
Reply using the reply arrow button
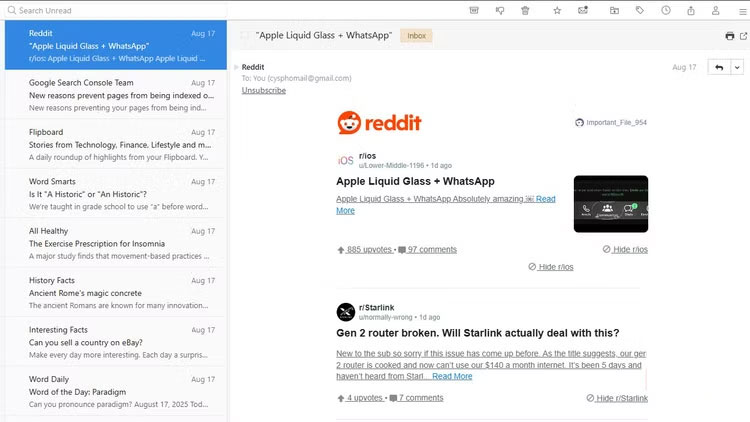tap(717, 67)
